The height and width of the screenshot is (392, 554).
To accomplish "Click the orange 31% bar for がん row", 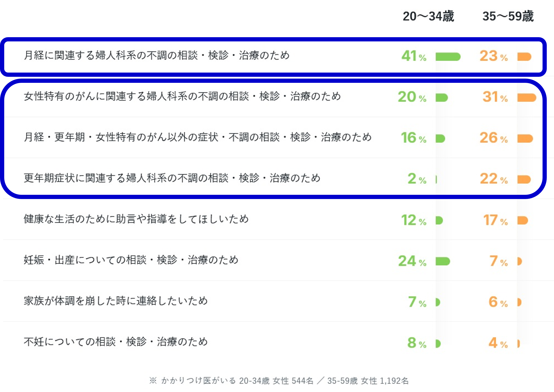I will (x=527, y=98).
